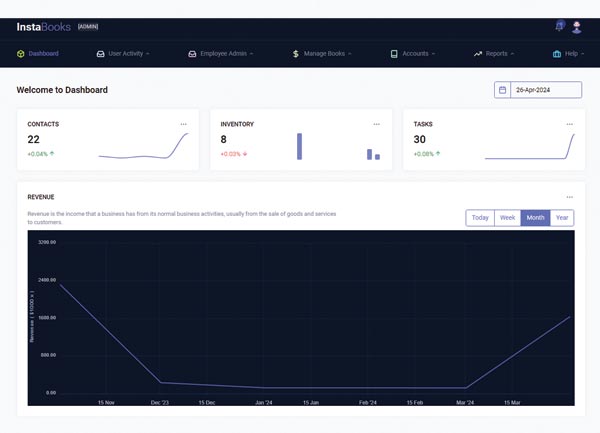Open the Help menu

570,53
